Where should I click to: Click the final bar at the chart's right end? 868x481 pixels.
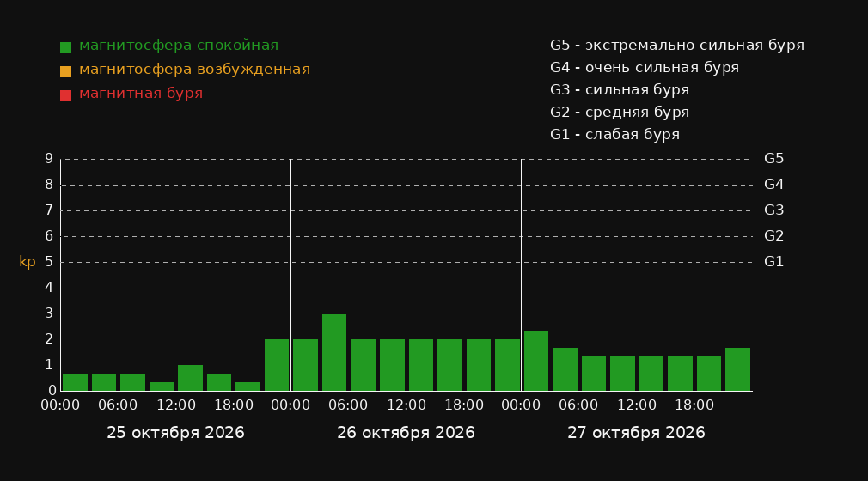(737, 369)
